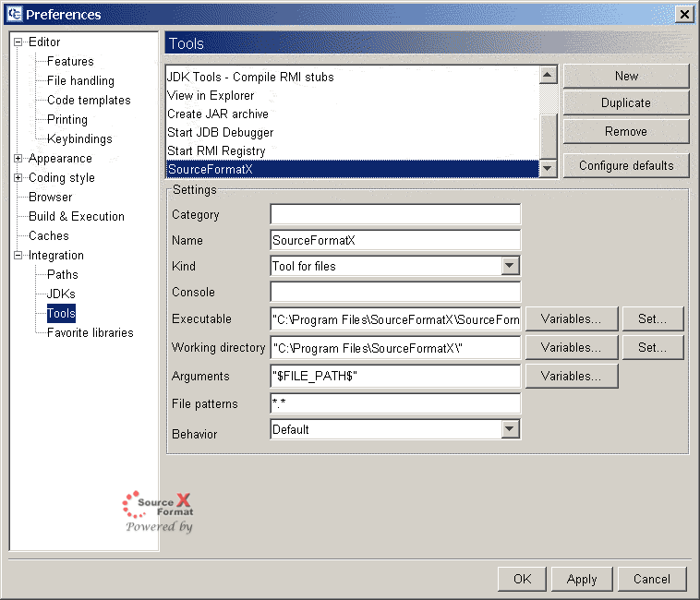Select JDK Tools - Compile RMI stubs
The width and height of the screenshot is (700, 600).
[352, 77]
